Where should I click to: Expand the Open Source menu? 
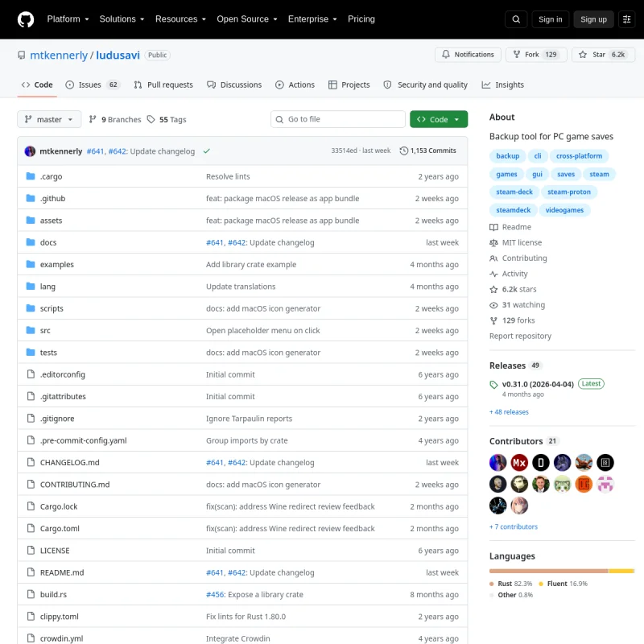tap(247, 19)
